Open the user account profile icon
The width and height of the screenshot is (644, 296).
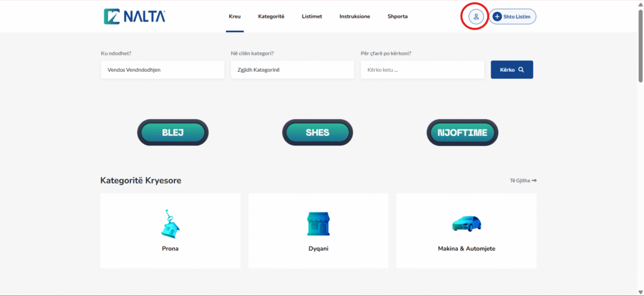476,16
